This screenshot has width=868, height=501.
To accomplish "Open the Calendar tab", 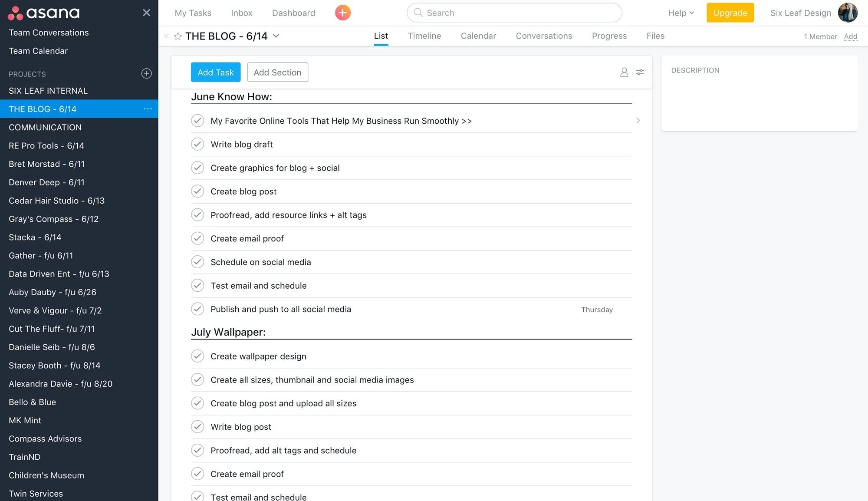I will [478, 36].
